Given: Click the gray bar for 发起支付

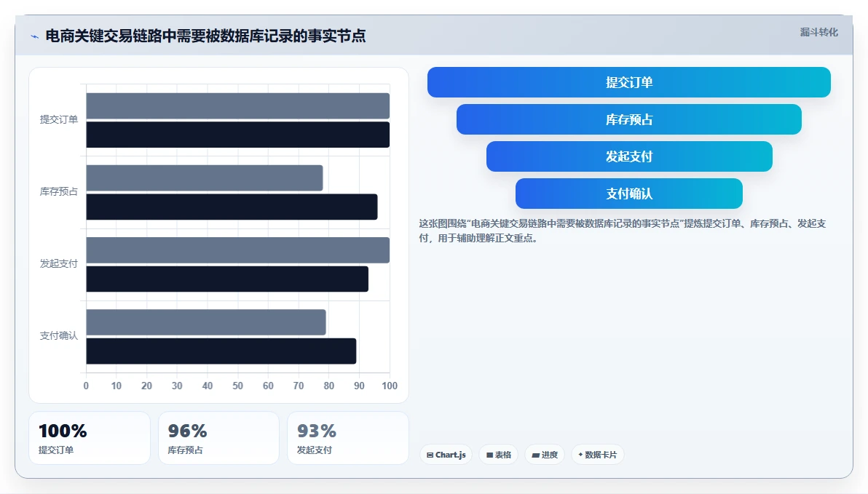Looking at the screenshot, I should click(x=238, y=250).
